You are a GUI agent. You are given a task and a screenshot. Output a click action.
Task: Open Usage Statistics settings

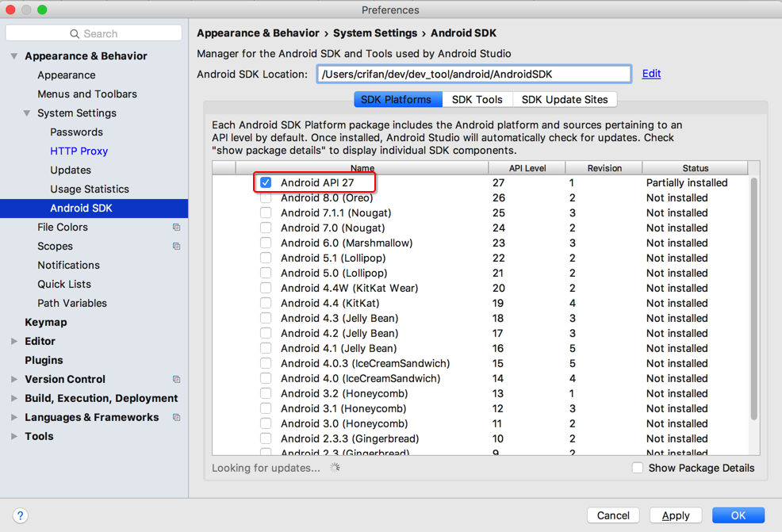pos(90,189)
